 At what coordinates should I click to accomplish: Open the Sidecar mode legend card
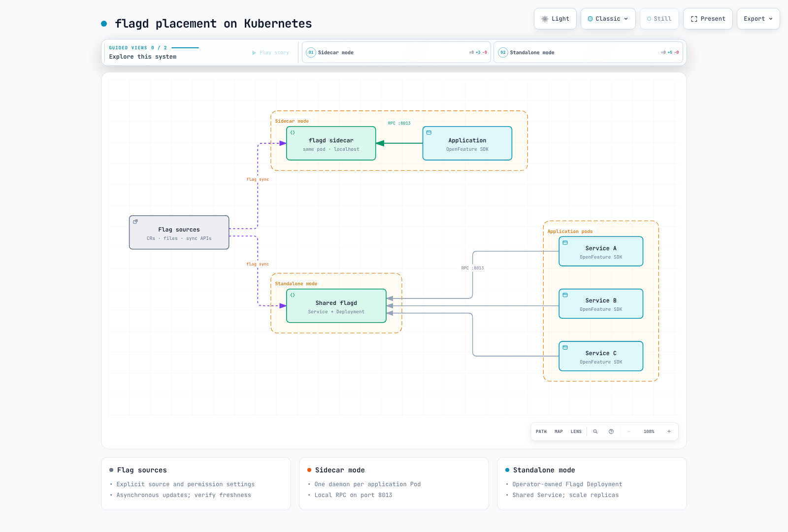coord(394,484)
